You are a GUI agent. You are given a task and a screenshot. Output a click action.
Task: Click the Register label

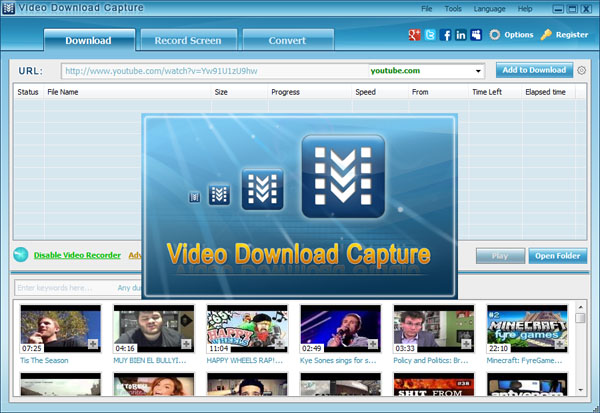(x=572, y=35)
